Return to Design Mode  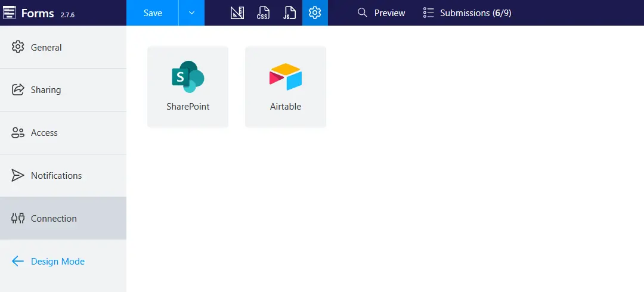pyautogui.click(x=63, y=261)
